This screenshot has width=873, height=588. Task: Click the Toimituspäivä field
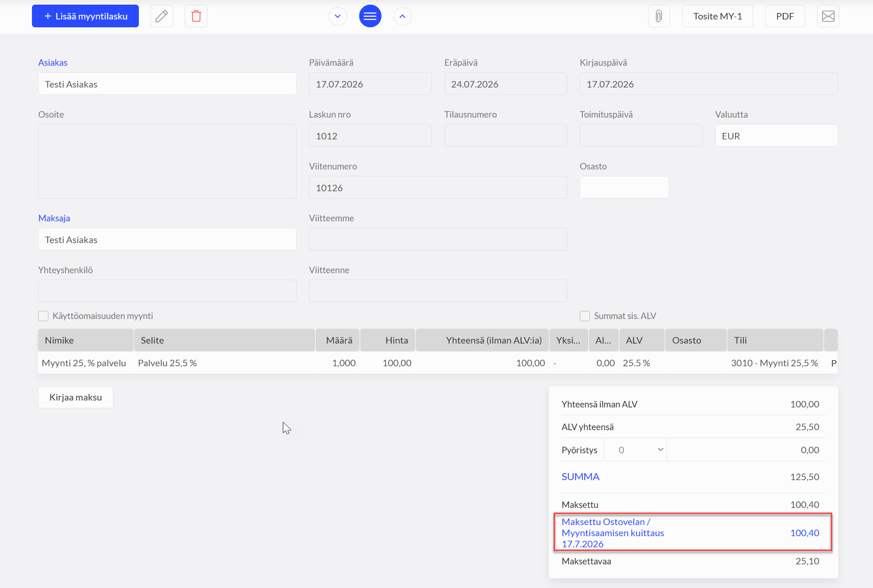[x=641, y=136]
